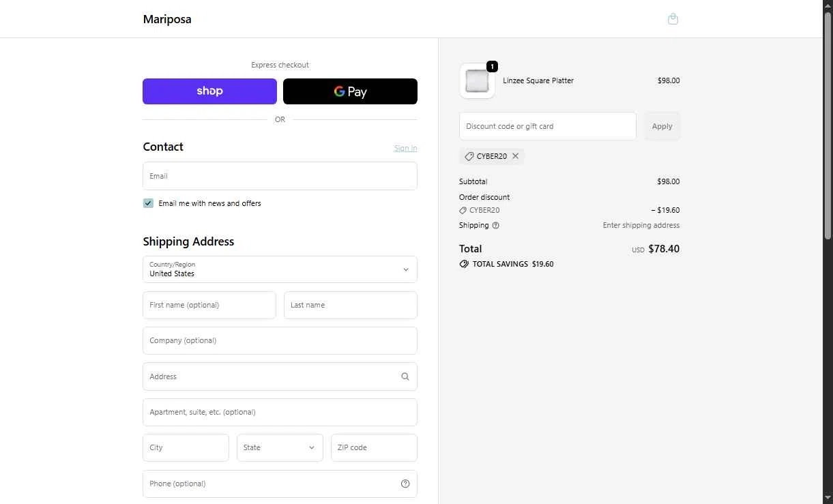
Task: Focus the Phone (optional) field
Action: 280,484
